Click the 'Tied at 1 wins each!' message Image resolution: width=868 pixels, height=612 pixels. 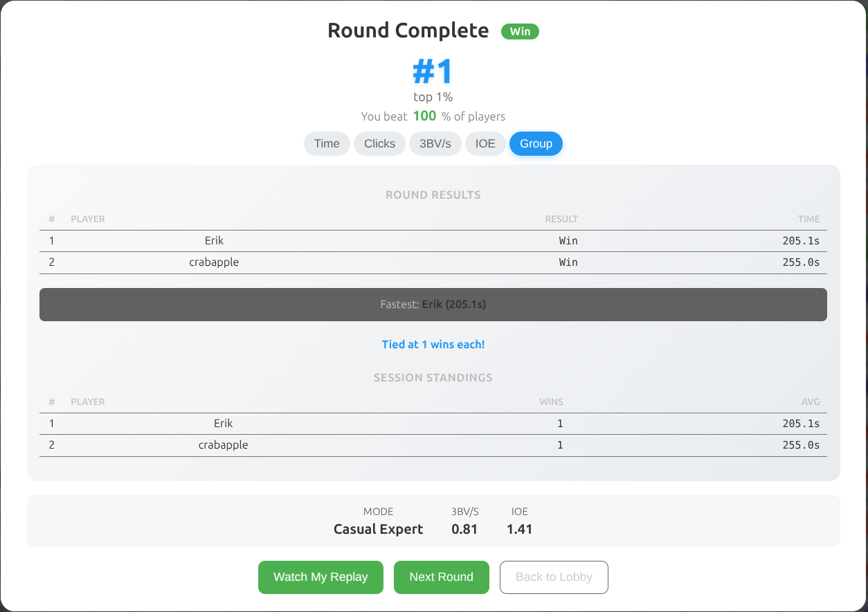pyautogui.click(x=433, y=344)
